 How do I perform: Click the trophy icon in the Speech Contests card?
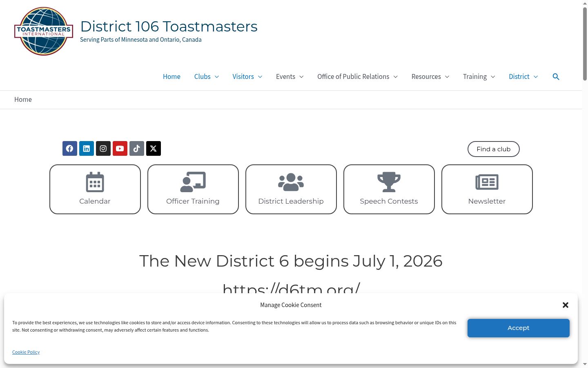click(389, 182)
